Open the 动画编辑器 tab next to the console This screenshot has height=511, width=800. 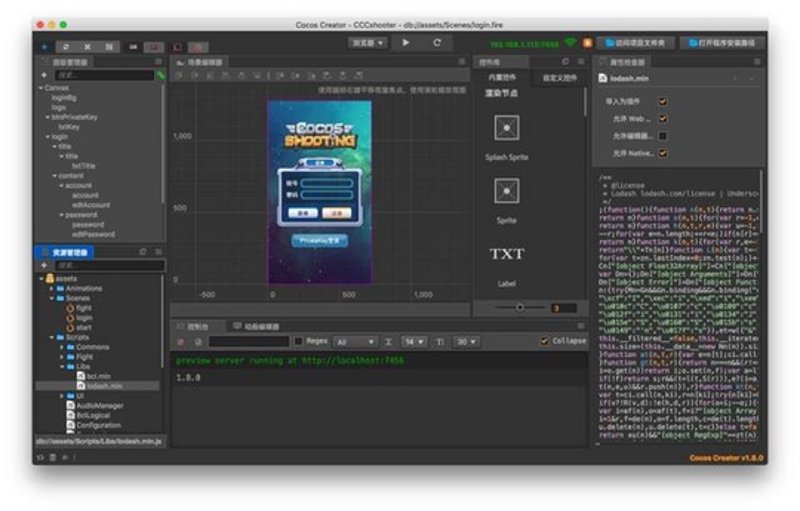click(257, 326)
